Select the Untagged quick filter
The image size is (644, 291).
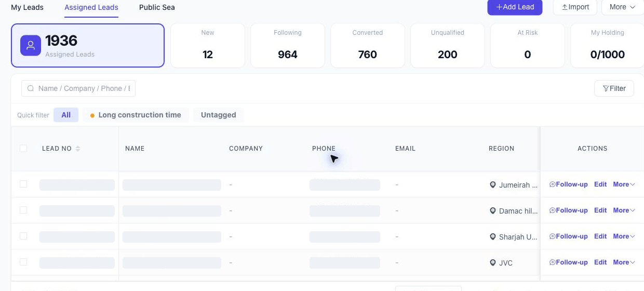[x=218, y=115]
